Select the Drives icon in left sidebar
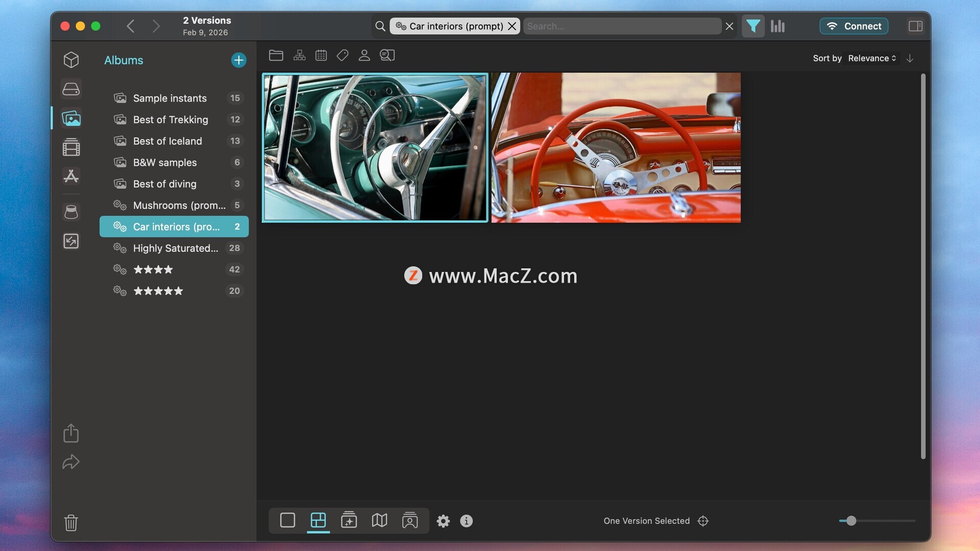This screenshot has height=551, width=980. (71, 89)
